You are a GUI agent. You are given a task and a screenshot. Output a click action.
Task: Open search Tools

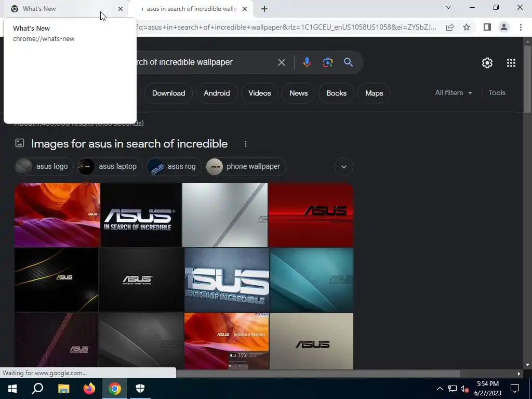click(497, 92)
